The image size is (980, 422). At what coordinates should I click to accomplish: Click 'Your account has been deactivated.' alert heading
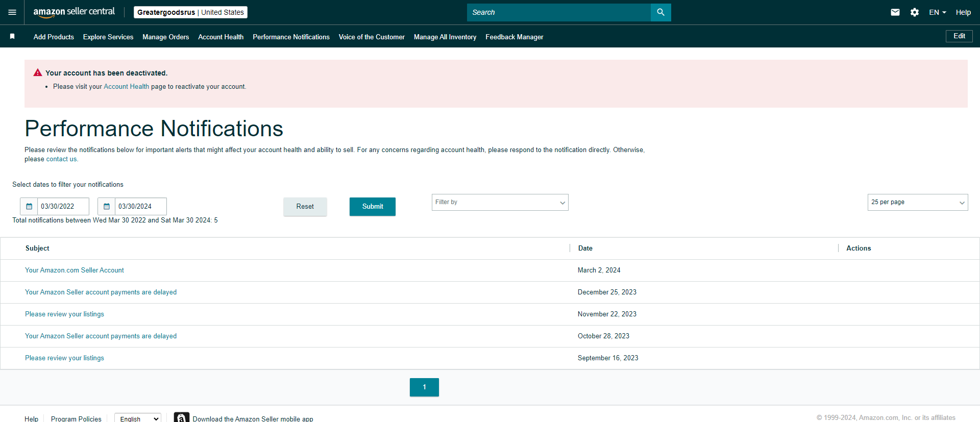(x=106, y=73)
